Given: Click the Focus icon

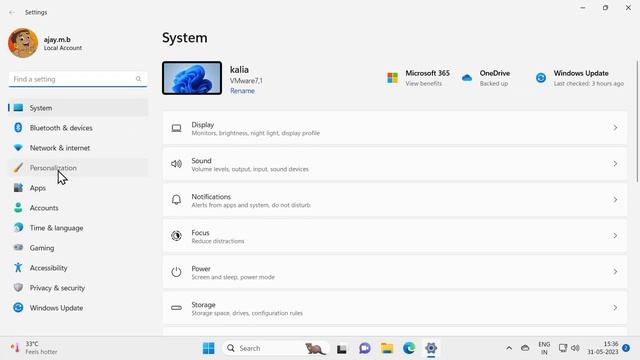Looking at the screenshot, I should pyautogui.click(x=176, y=236).
